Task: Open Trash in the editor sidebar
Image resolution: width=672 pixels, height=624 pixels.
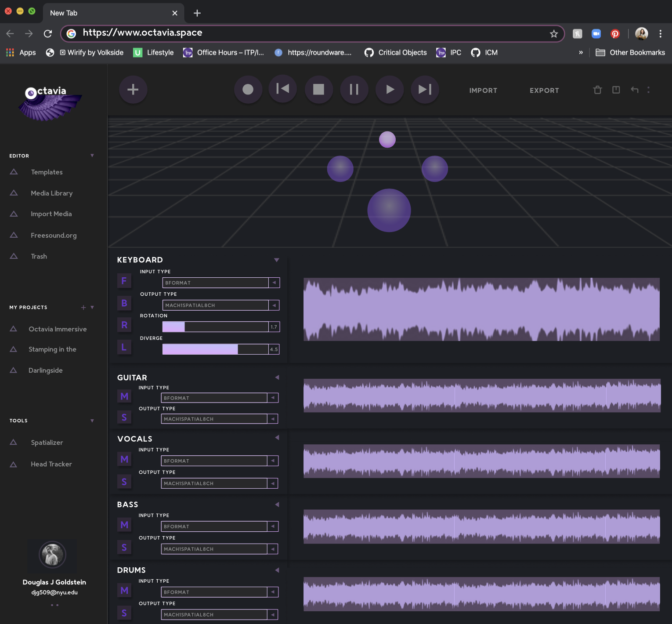Action: pos(39,257)
